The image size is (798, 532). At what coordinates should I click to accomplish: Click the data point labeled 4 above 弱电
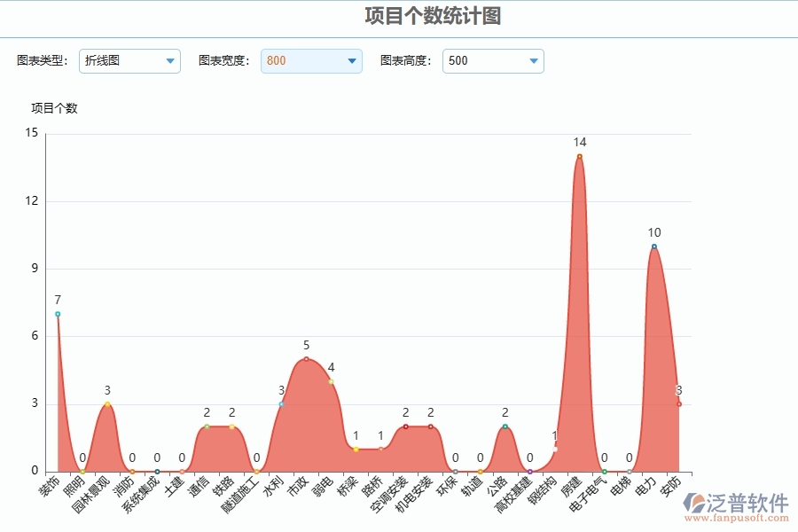[331, 380]
